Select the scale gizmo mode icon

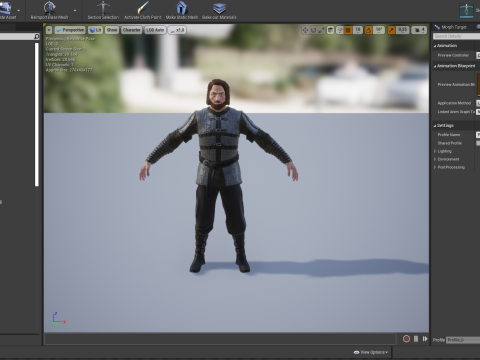pos(321,30)
